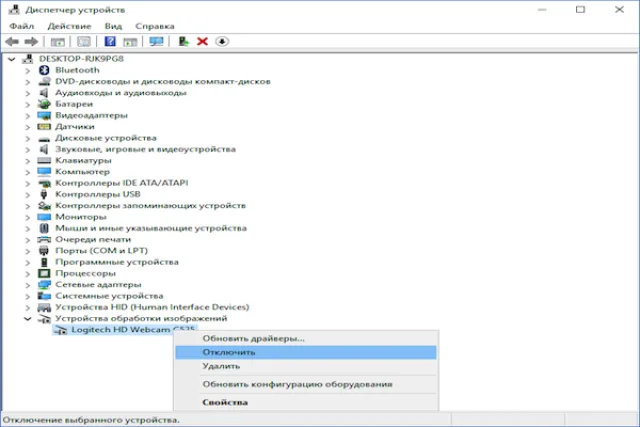This screenshot has height=427, width=640.
Task: Click the Logitech HD Webcam device icon
Action: coord(60,330)
